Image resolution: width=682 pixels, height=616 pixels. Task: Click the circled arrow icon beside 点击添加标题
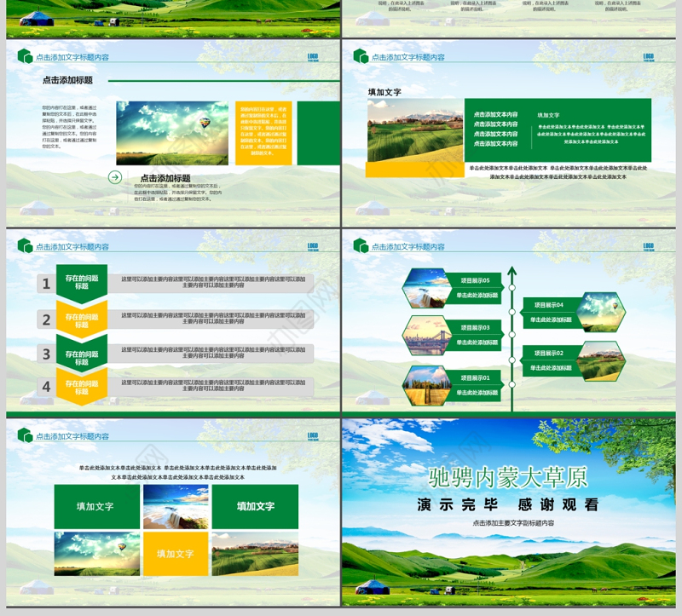115,177
